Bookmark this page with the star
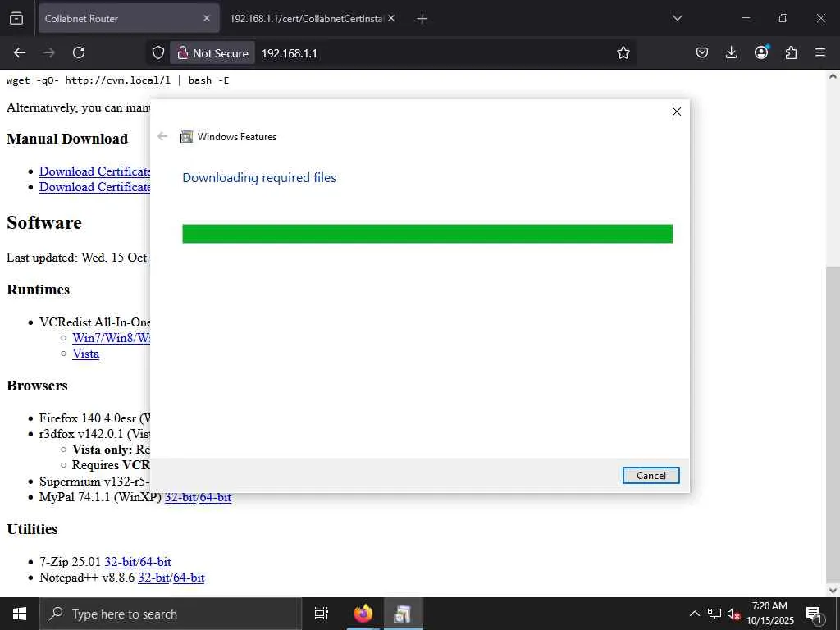840x630 pixels. 623,52
